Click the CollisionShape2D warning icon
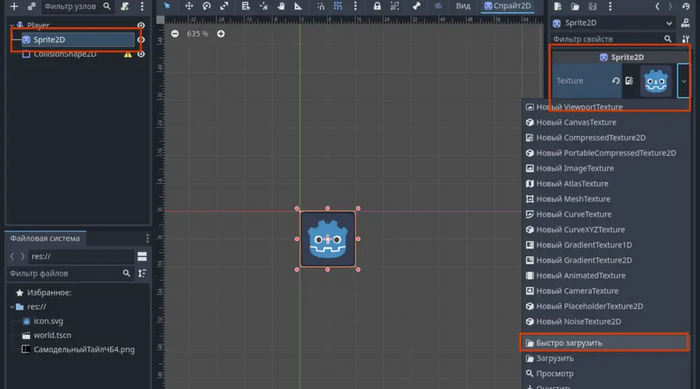This screenshot has width=700, height=389. click(128, 54)
